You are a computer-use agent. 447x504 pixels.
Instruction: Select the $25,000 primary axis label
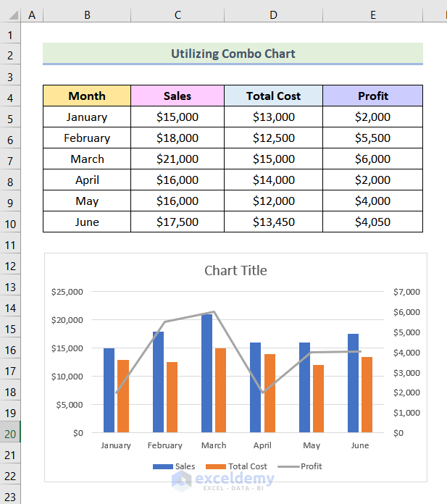point(67,292)
